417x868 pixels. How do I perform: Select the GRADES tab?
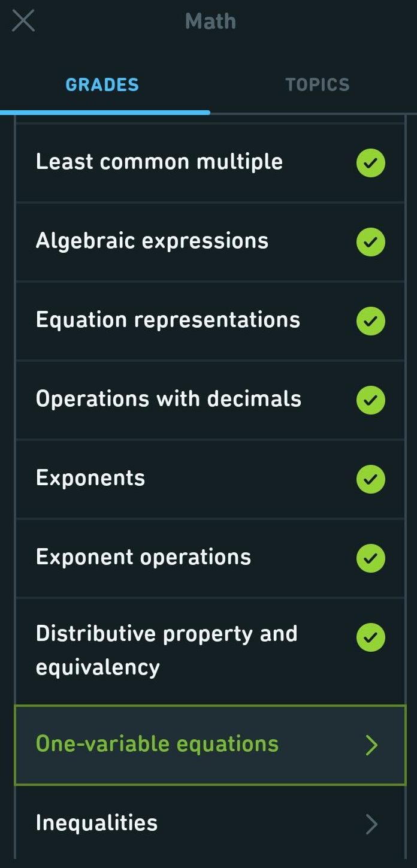point(102,84)
